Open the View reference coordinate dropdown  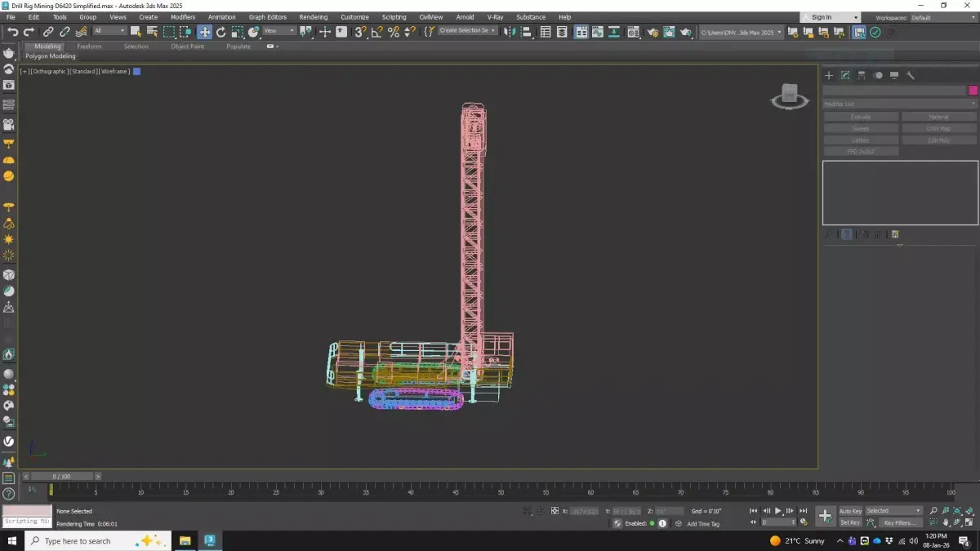click(279, 31)
